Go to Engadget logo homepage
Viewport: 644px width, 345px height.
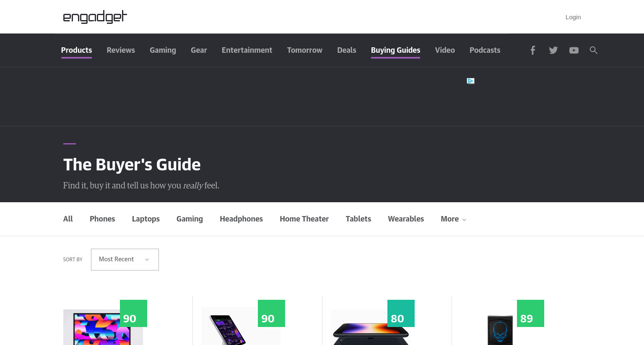tap(95, 17)
